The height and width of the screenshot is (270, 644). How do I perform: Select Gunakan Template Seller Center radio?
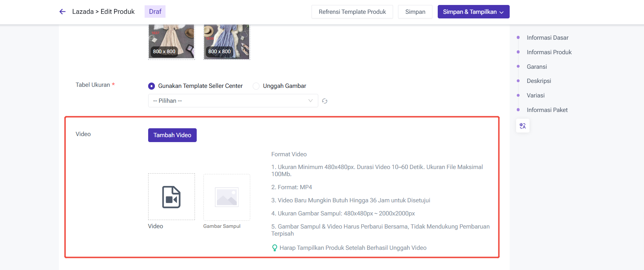152,86
